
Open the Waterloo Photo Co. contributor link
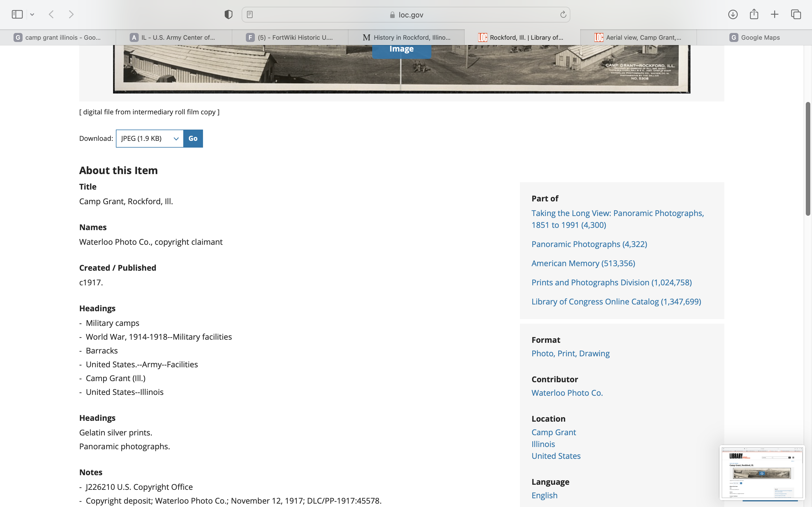pyautogui.click(x=567, y=393)
